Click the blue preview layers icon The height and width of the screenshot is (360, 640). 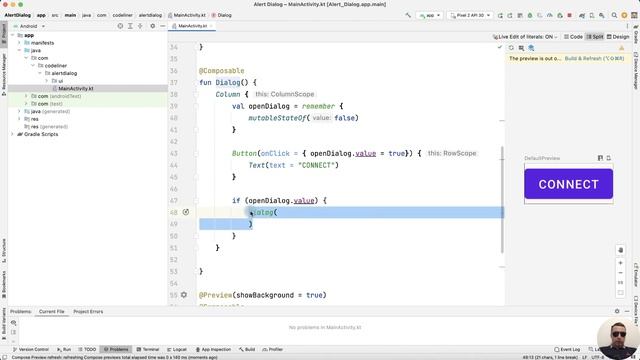[531, 48]
